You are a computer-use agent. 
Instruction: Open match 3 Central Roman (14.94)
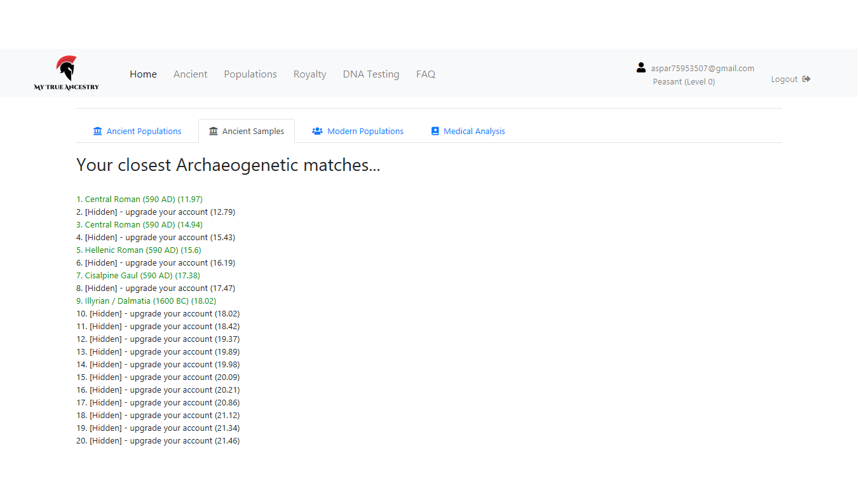140,224
